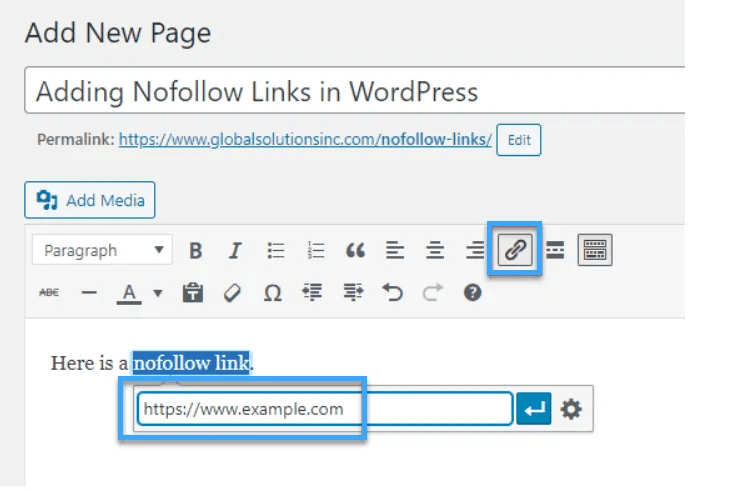746x490 pixels.
Task: Decrease paragraph indent
Action: (x=312, y=293)
